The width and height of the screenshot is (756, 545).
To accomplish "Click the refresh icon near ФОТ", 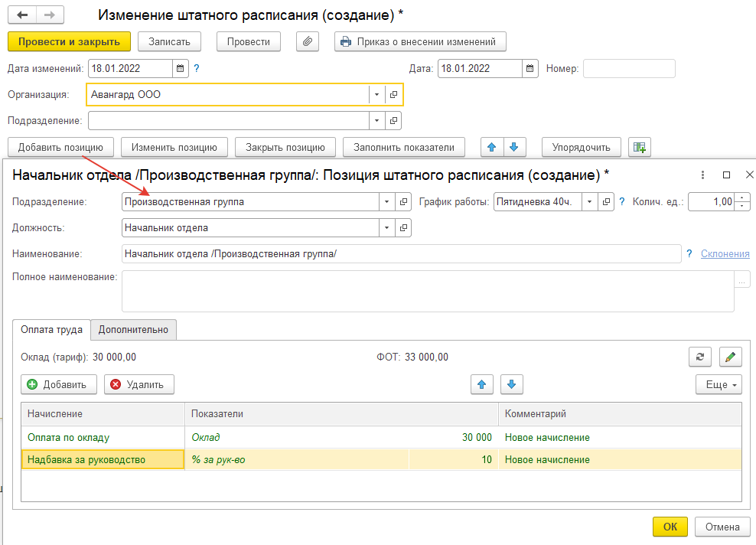I will [x=700, y=357].
